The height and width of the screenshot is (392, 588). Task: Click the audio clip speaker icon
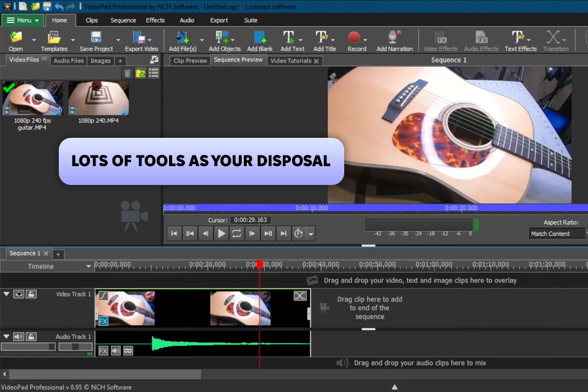pyautogui.click(x=116, y=351)
